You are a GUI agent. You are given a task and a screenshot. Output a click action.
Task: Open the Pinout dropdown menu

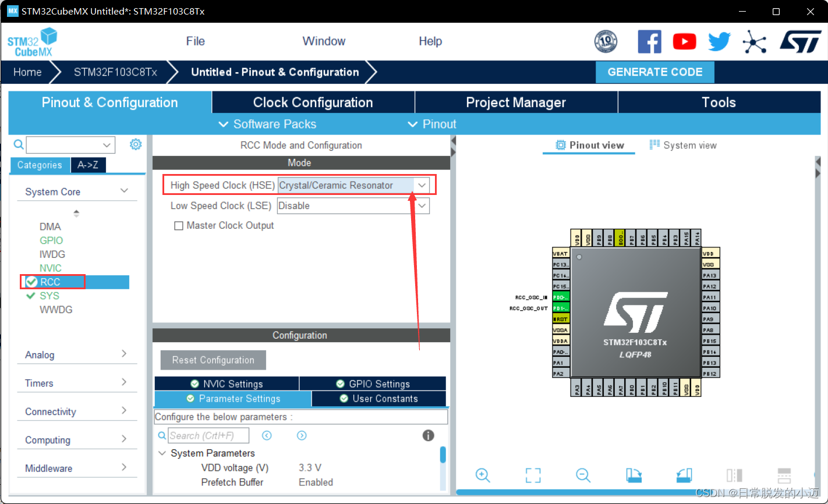[x=432, y=124]
